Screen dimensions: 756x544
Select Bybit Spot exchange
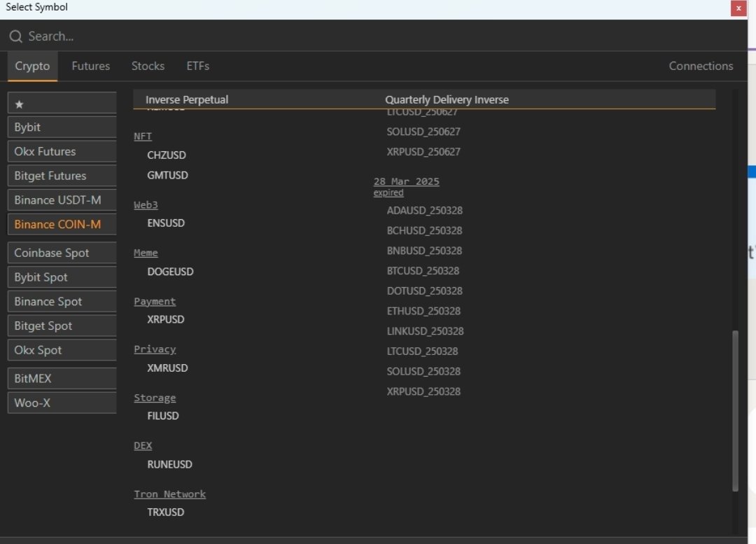tap(62, 277)
